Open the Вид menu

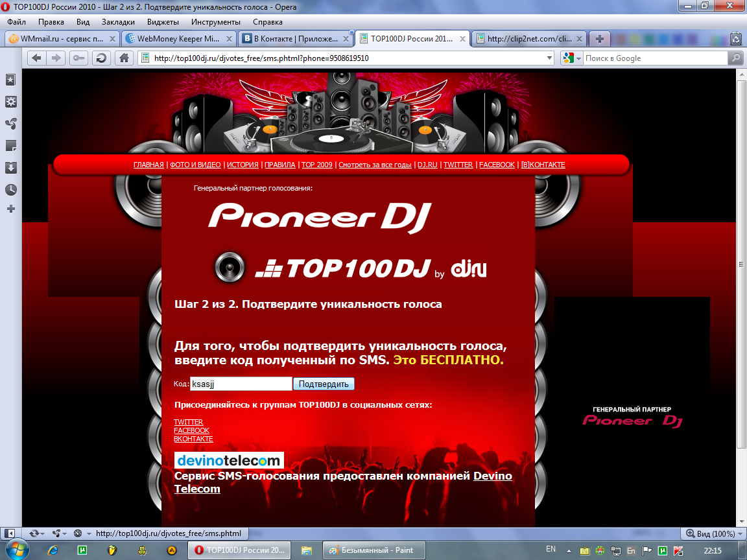[83, 22]
